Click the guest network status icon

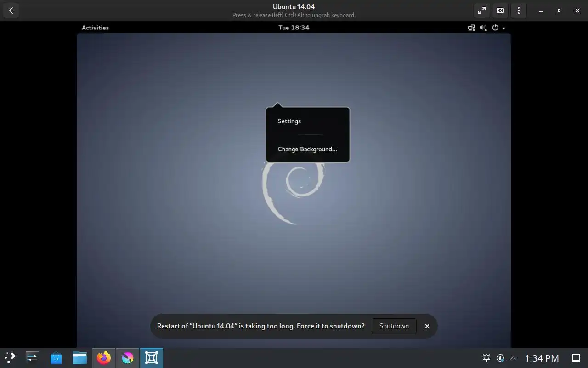471,28
